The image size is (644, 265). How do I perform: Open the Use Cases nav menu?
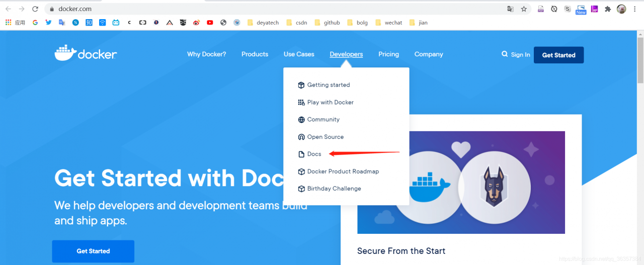click(x=299, y=54)
